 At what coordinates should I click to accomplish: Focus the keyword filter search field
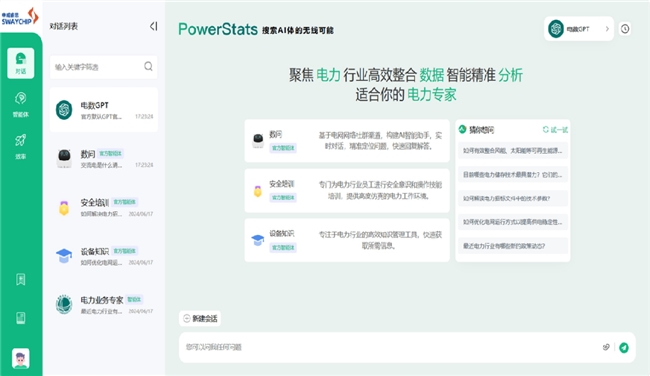[104, 67]
